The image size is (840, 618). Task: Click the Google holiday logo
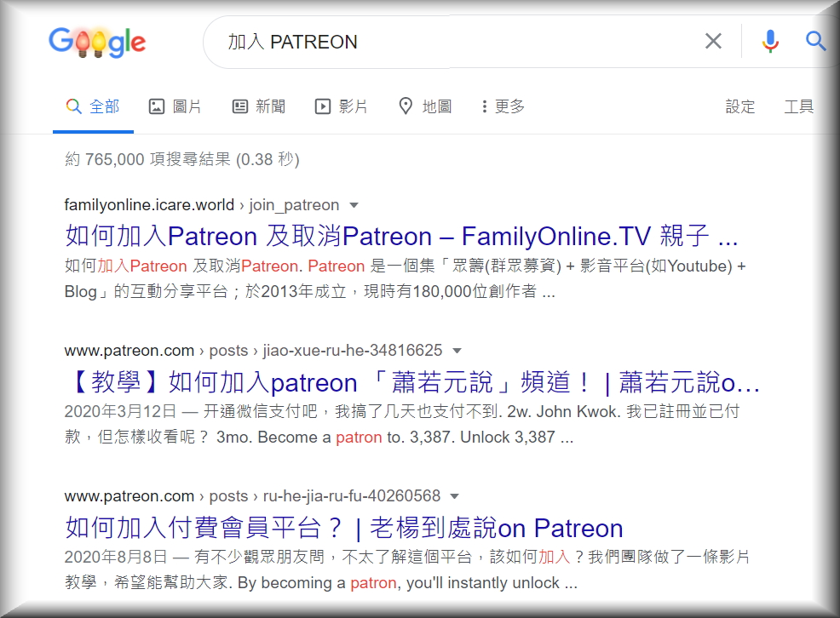pyautogui.click(x=97, y=42)
